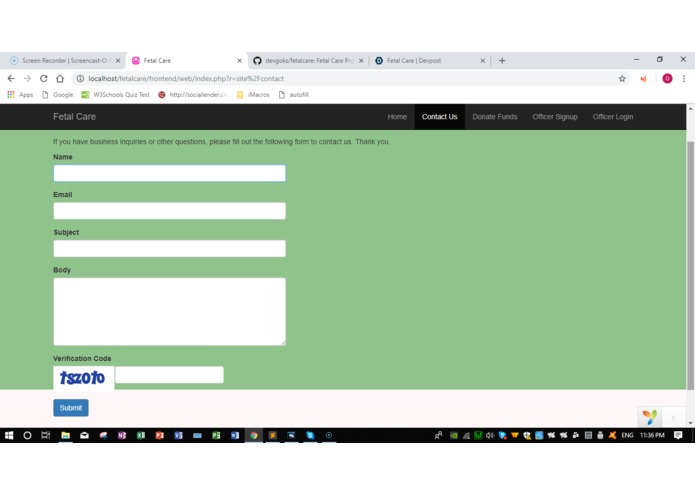
Task: Open the Google bookmark
Action: pyautogui.click(x=58, y=94)
